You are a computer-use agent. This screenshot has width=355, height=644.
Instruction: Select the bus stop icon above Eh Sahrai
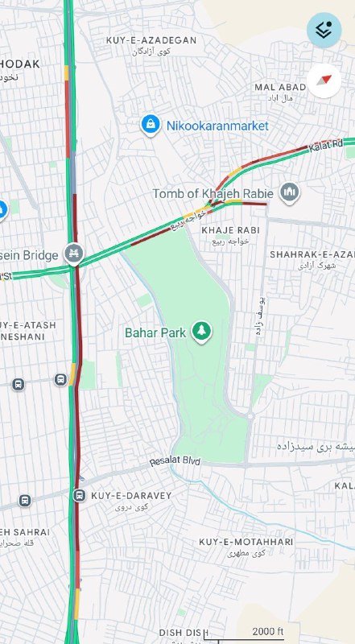(25, 501)
